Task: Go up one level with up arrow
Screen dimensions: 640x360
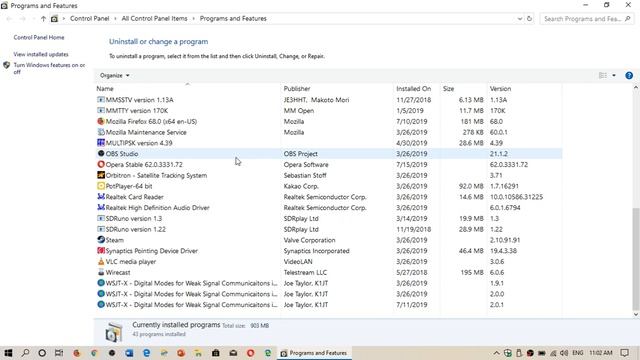Action: pos(43,18)
